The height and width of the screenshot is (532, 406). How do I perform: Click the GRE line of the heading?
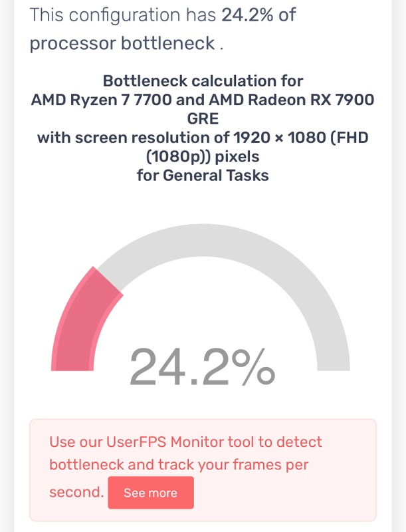tap(203, 119)
